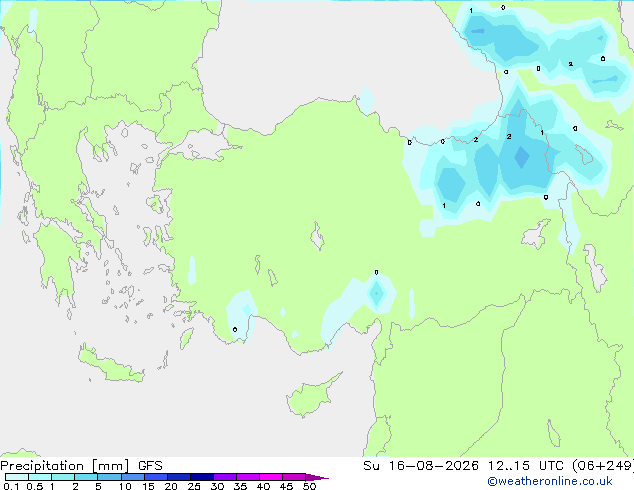
Task: Click the 'Precipitation' title word
Action: (x=42, y=466)
